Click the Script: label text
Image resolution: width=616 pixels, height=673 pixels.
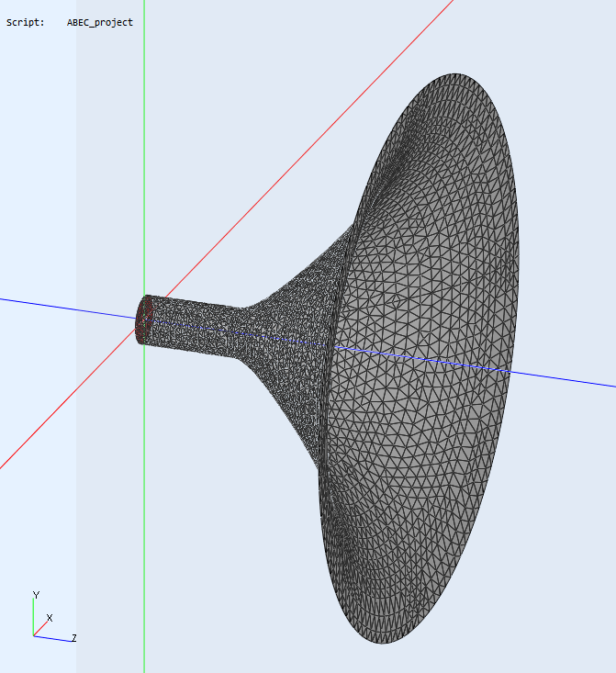point(26,22)
